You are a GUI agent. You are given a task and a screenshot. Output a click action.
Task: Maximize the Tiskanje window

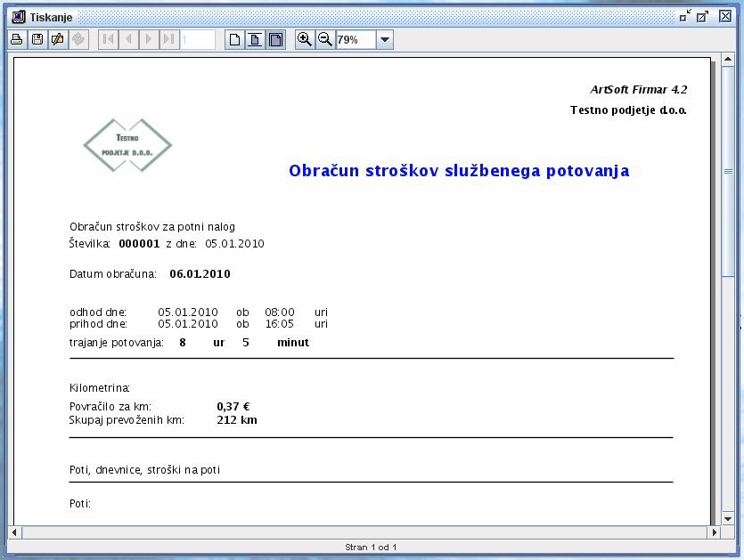tap(702, 17)
